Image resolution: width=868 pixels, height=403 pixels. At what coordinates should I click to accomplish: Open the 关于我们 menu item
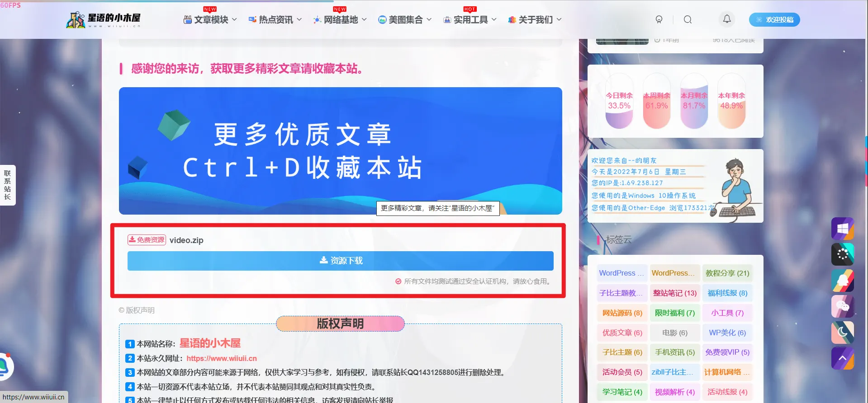[535, 19]
